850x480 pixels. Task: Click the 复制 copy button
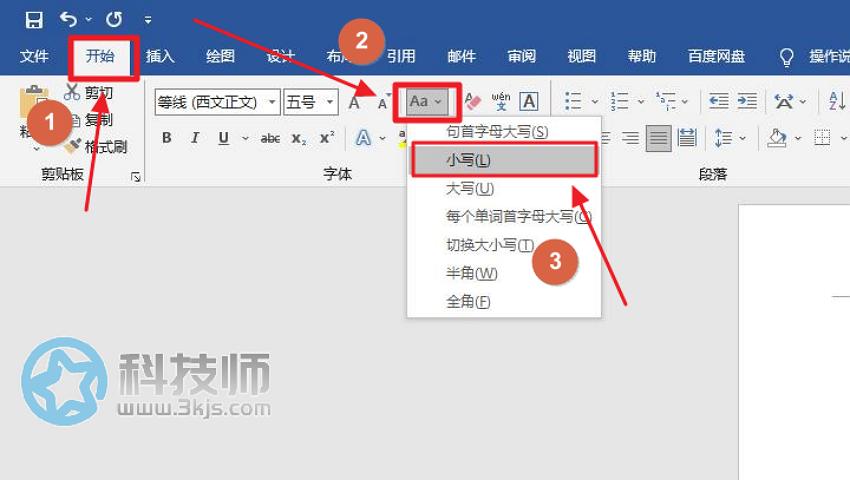pyautogui.click(x=92, y=120)
